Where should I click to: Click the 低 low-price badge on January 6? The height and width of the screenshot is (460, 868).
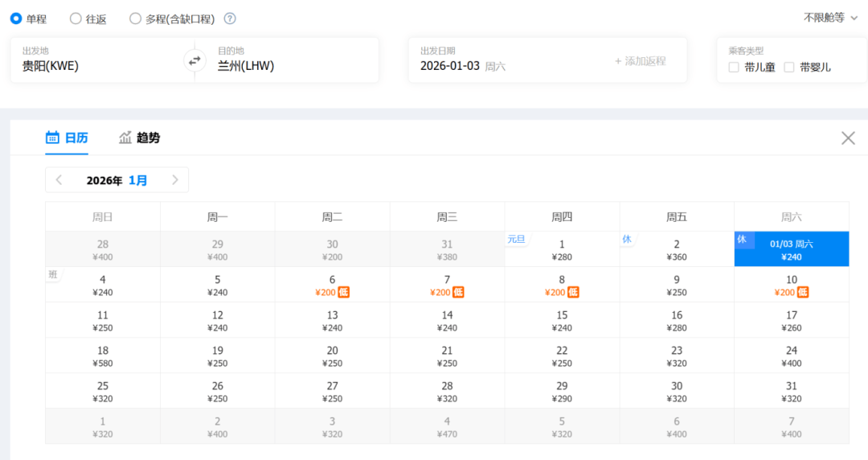pyautogui.click(x=344, y=292)
